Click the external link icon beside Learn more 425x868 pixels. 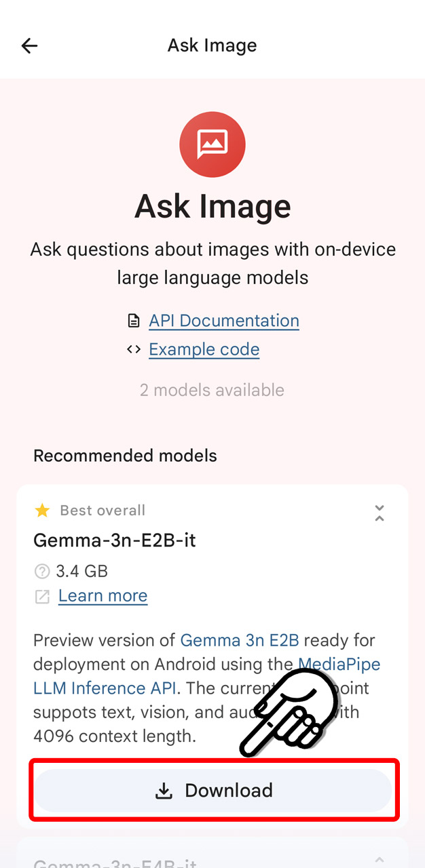pos(42,596)
